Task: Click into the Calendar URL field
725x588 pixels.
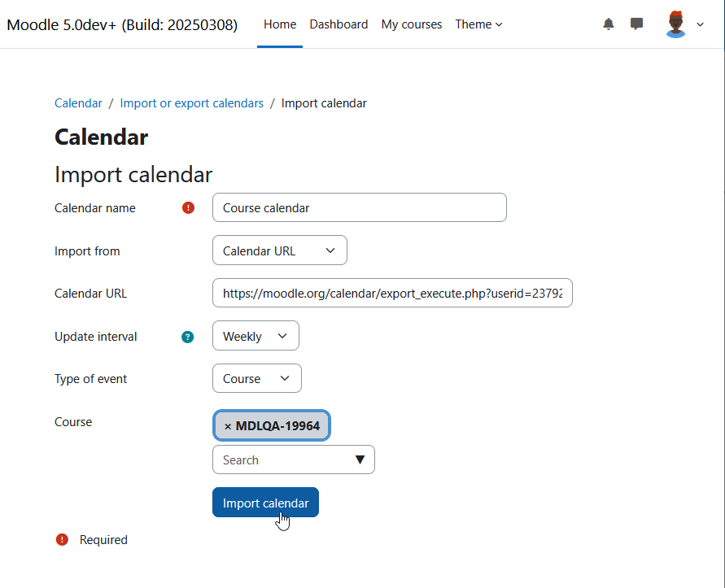Action: pyautogui.click(x=392, y=293)
